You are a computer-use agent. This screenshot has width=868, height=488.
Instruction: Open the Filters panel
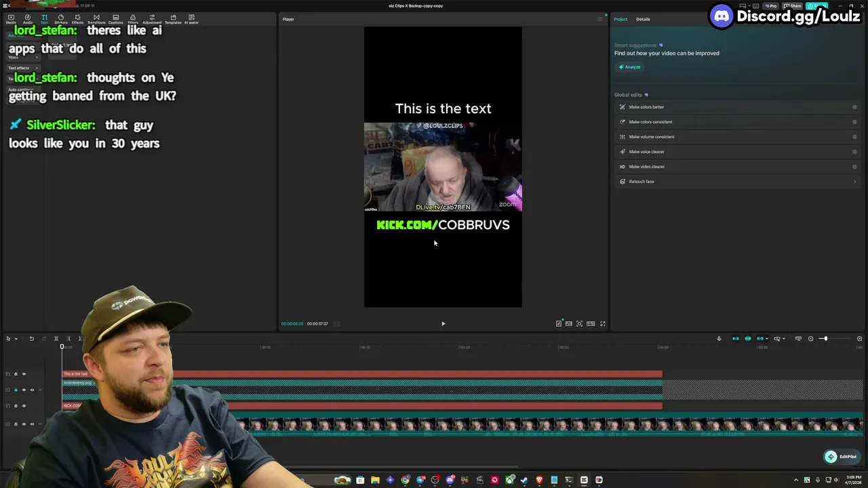click(x=133, y=19)
